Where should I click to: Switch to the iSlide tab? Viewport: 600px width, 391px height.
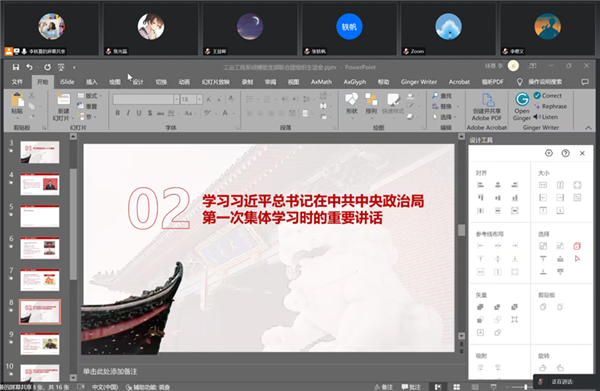point(67,82)
